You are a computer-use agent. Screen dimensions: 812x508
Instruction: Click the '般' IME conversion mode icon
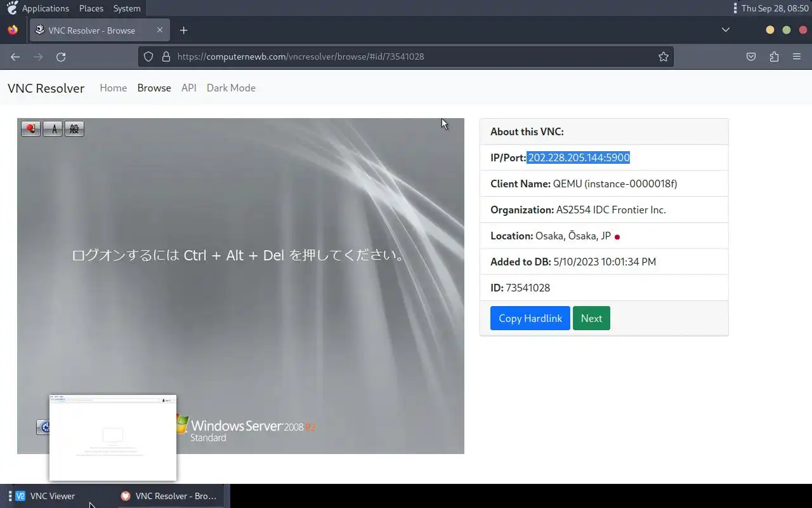point(74,129)
